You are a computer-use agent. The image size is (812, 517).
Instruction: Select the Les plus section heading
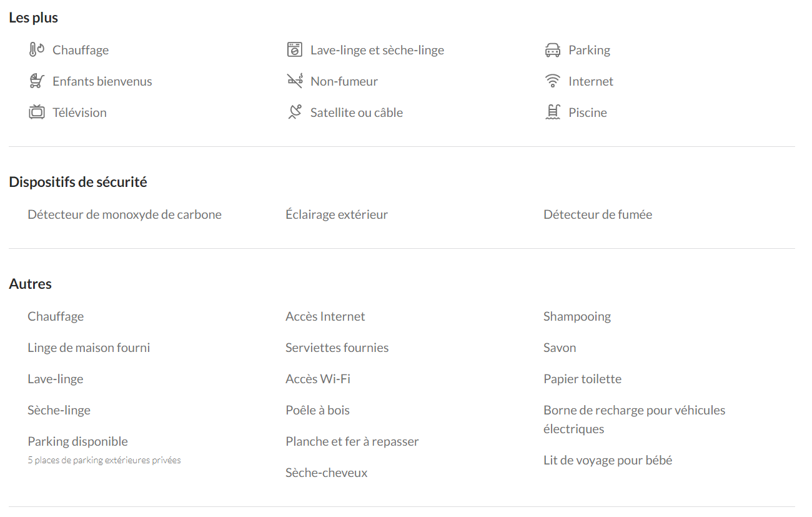click(x=34, y=18)
